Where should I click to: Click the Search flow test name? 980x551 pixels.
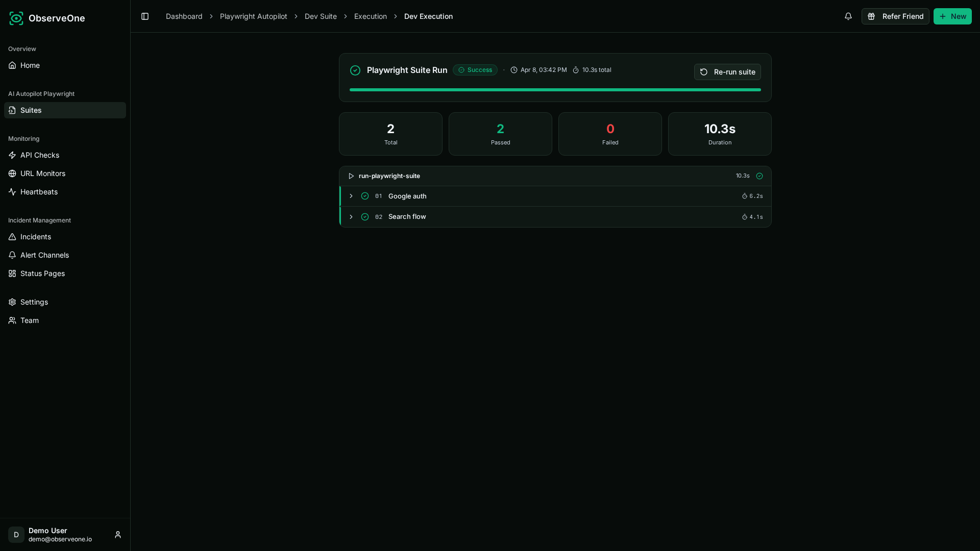point(407,217)
